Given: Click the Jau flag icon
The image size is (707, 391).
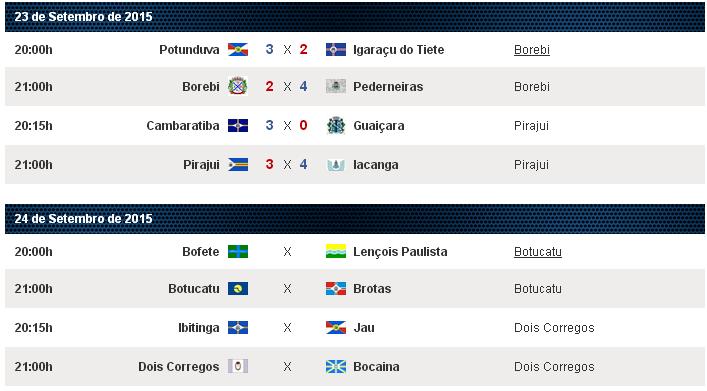Looking at the screenshot, I should [336, 327].
